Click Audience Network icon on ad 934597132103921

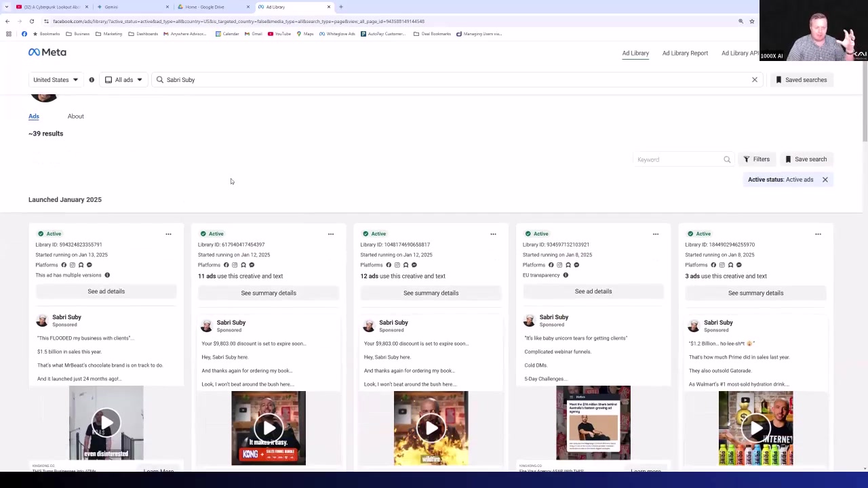coord(568,265)
